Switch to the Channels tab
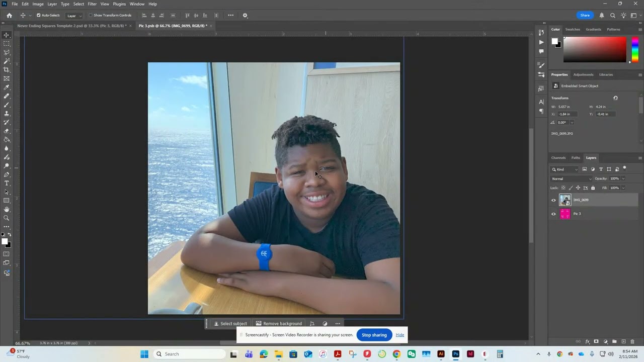This screenshot has height=362, width=644. click(558, 158)
